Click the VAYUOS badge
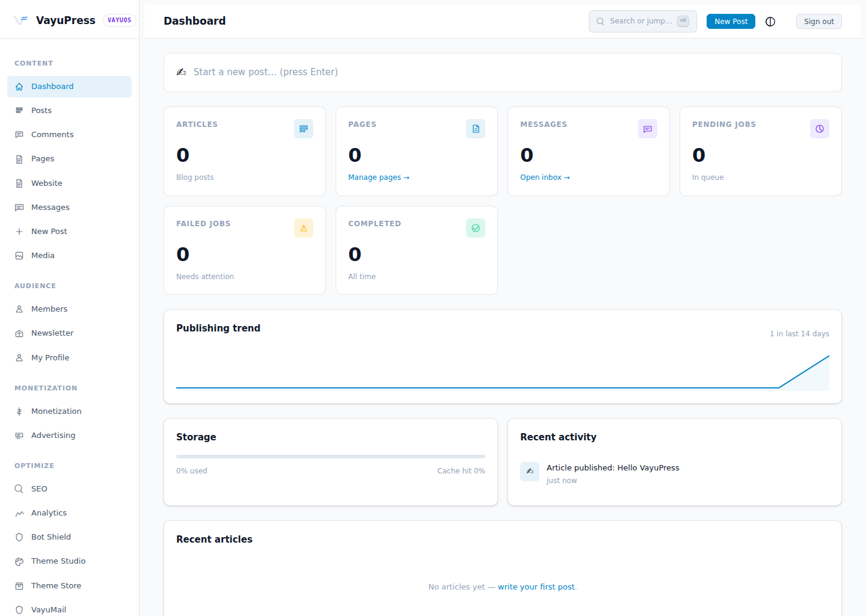 point(119,20)
